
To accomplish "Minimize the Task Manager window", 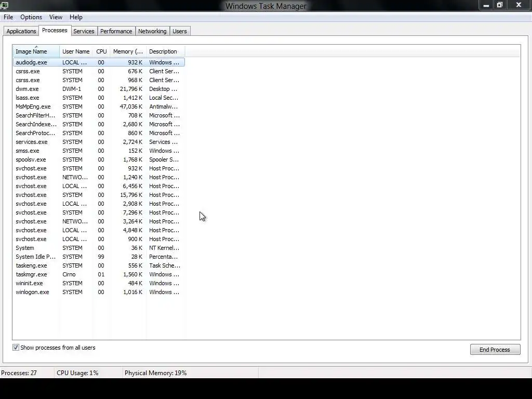I will coord(486,5).
